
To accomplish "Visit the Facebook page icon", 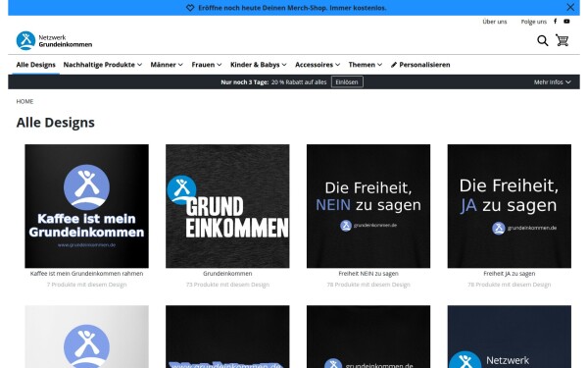I will [556, 22].
